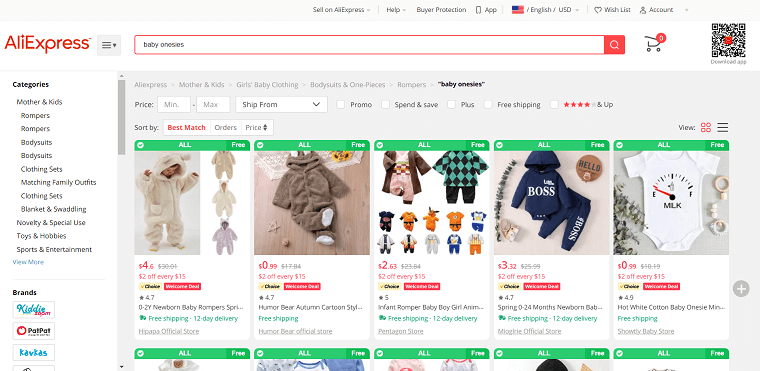This screenshot has height=371, width=760.
Task: Click the App phone icon
Action: [478, 10]
